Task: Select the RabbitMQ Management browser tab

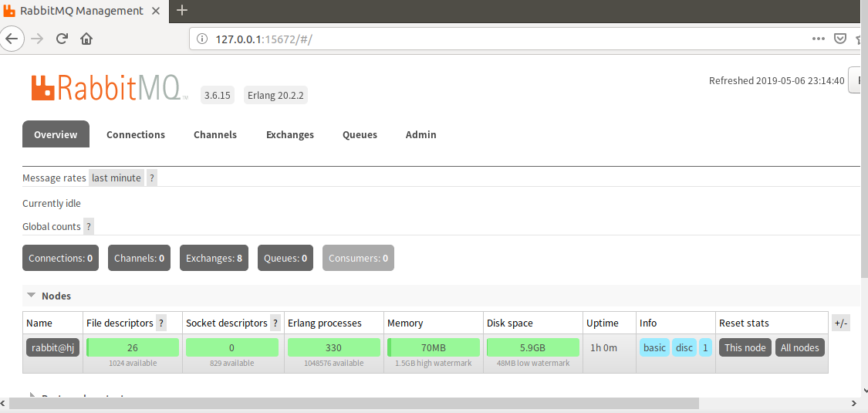Action: 84,11
